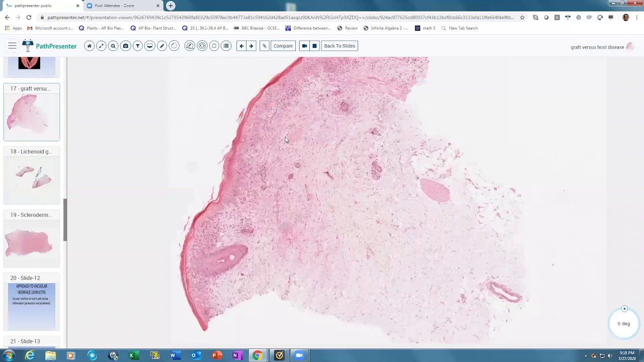Click Back To Slides button
The width and height of the screenshot is (644, 362).
pos(340,46)
